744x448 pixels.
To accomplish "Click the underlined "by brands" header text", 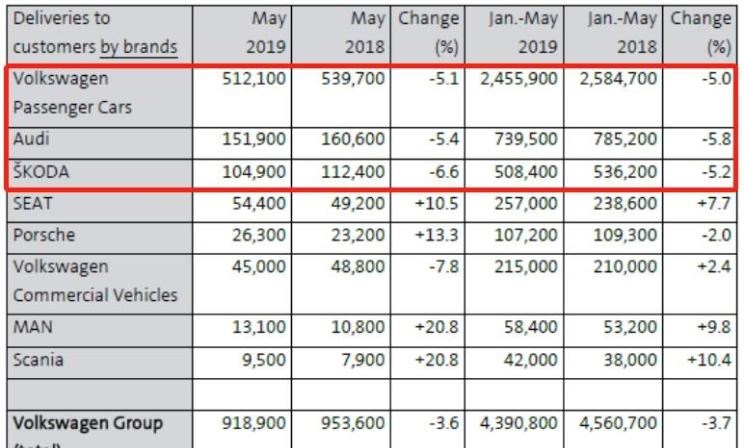I will [x=138, y=47].
